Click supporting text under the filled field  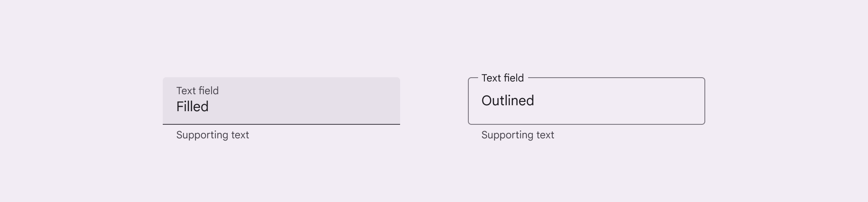click(213, 135)
